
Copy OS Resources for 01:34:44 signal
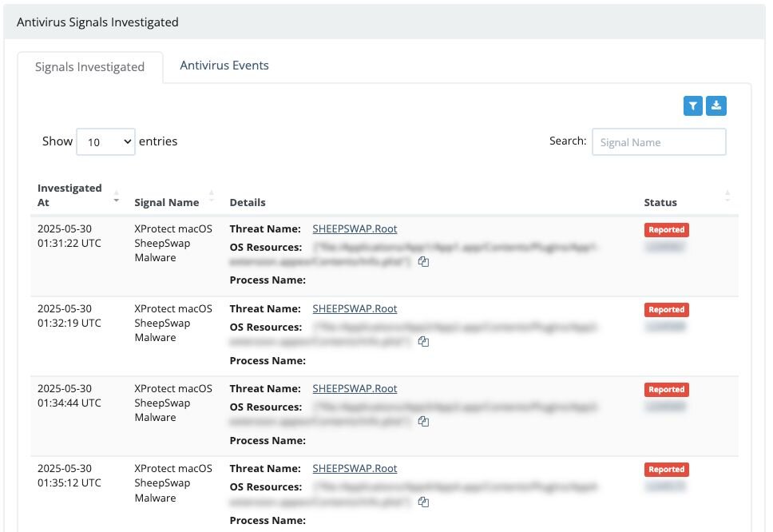click(424, 422)
